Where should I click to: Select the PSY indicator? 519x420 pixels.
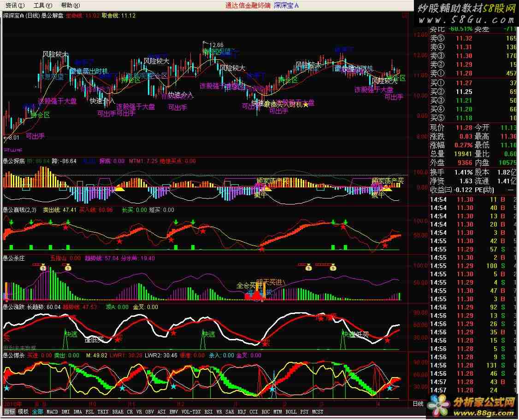click(305, 412)
